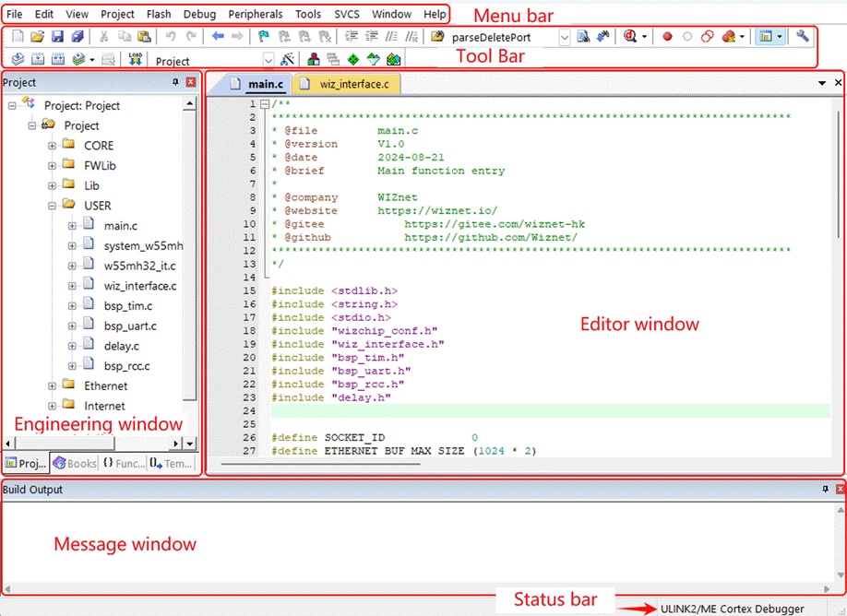
Task: Click the Project panel horizontal scrollbar thumb
Action: pyautogui.click(x=65, y=444)
